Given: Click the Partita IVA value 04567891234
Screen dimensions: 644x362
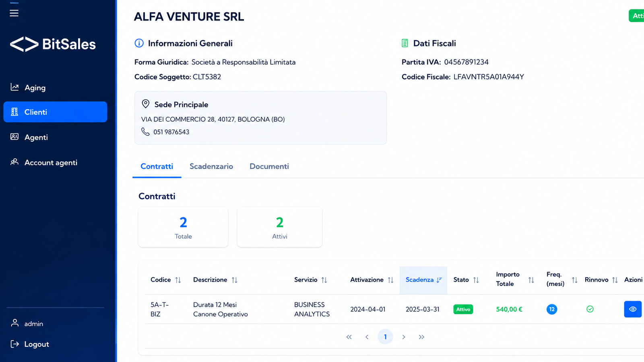Looking at the screenshot, I should pyautogui.click(x=466, y=62).
